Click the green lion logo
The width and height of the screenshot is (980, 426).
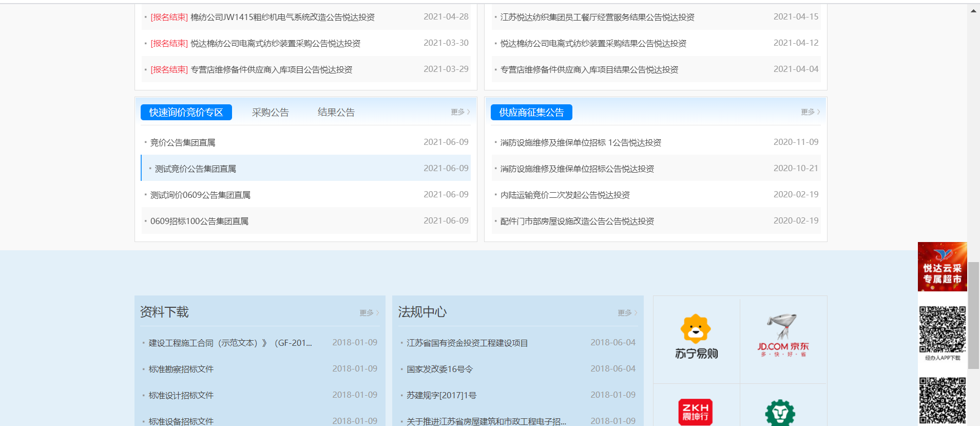click(x=780, y=412)
